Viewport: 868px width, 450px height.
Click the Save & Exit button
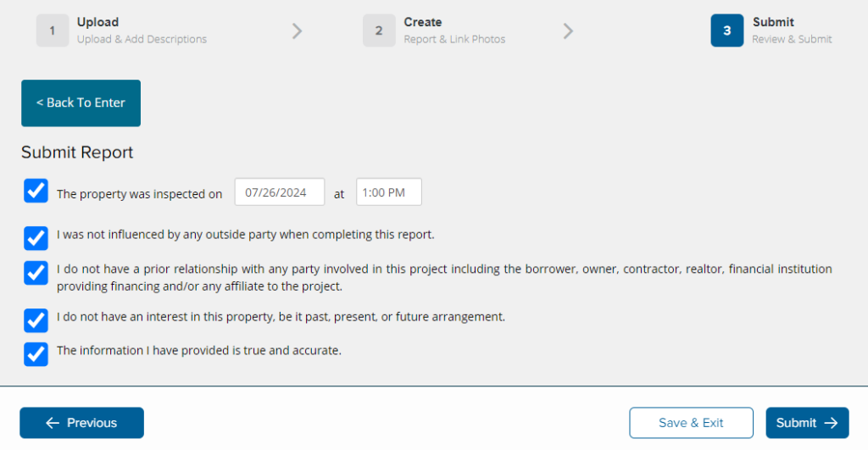pyautogui.click(x=691, y=423)
